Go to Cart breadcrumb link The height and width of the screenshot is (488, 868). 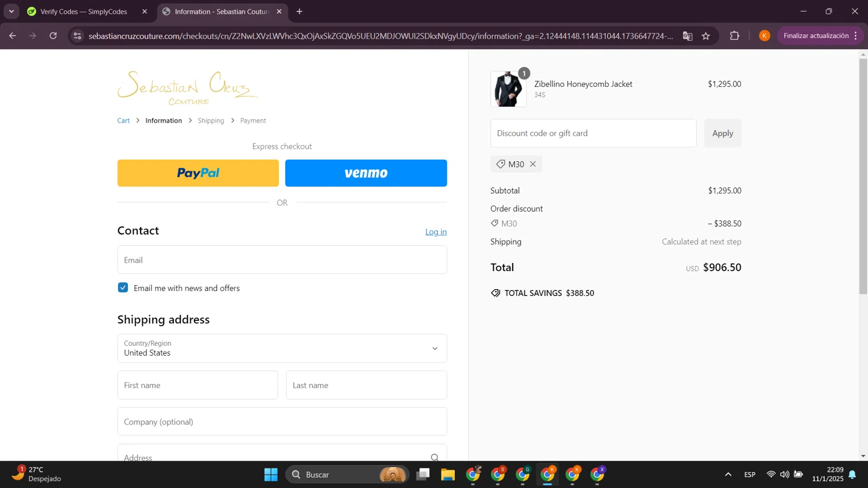click(123, 120)
